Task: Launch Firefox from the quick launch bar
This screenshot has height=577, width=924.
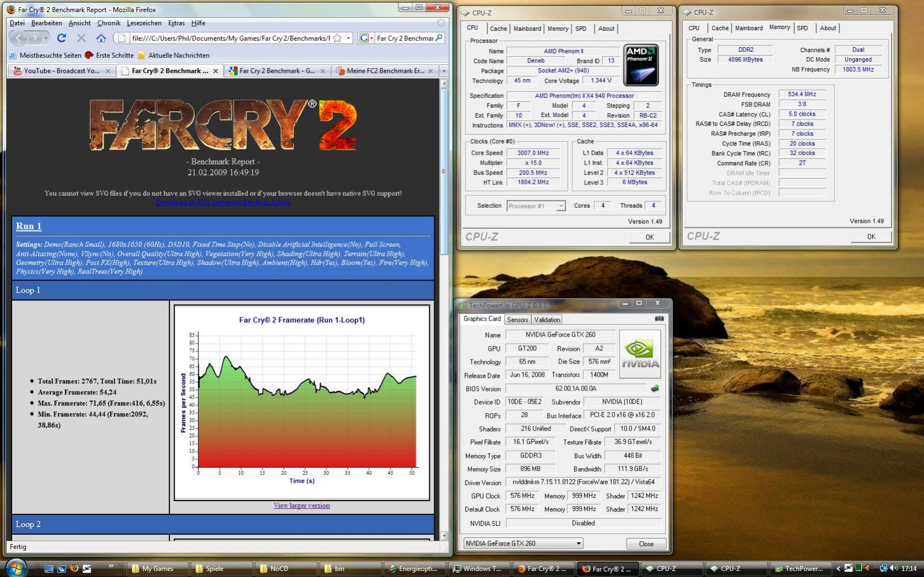Action: pos(74,569)
